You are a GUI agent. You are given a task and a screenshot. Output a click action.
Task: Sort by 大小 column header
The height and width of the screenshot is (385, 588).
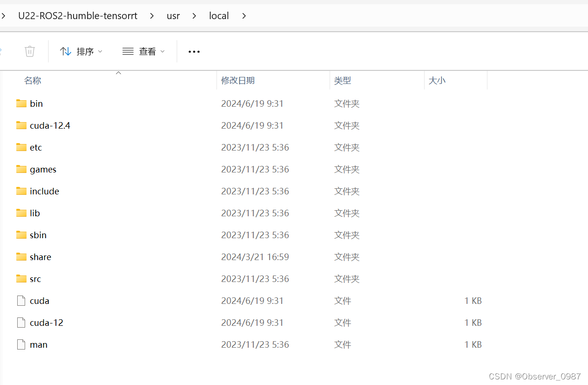(x=437, y=80)
